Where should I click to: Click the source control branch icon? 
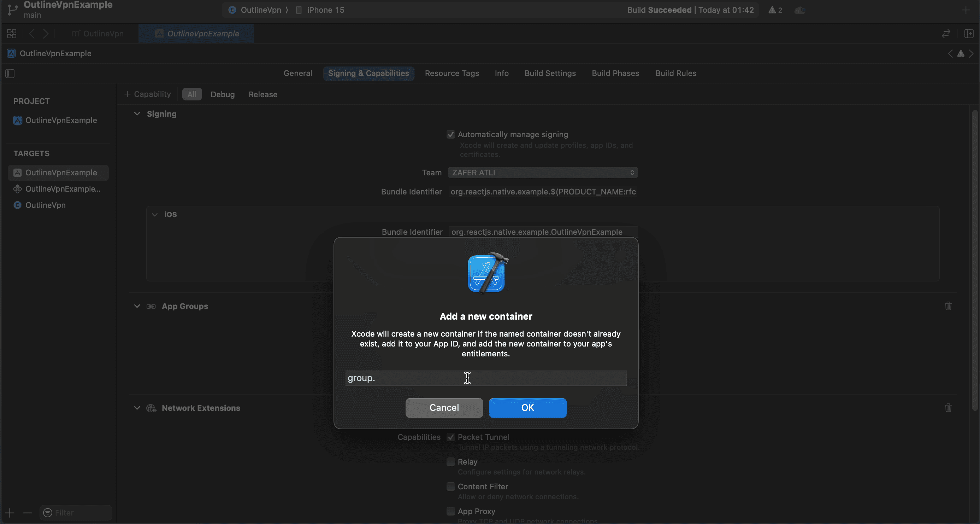(13, 10)
